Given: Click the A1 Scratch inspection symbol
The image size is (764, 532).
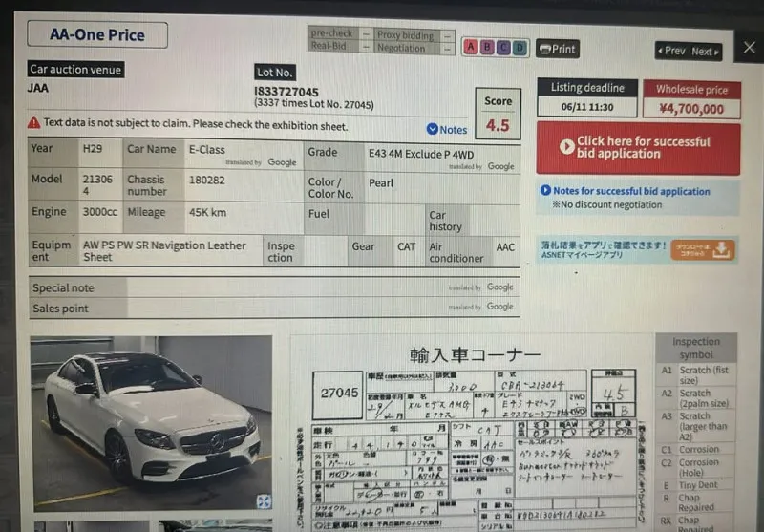Looking at the screenshot, I should pyautogui.click(x=696, y=375).
